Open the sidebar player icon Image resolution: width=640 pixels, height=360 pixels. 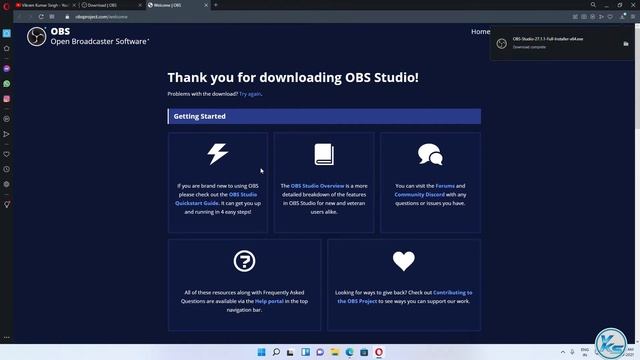pyautogui.click(x=7, y=119)
